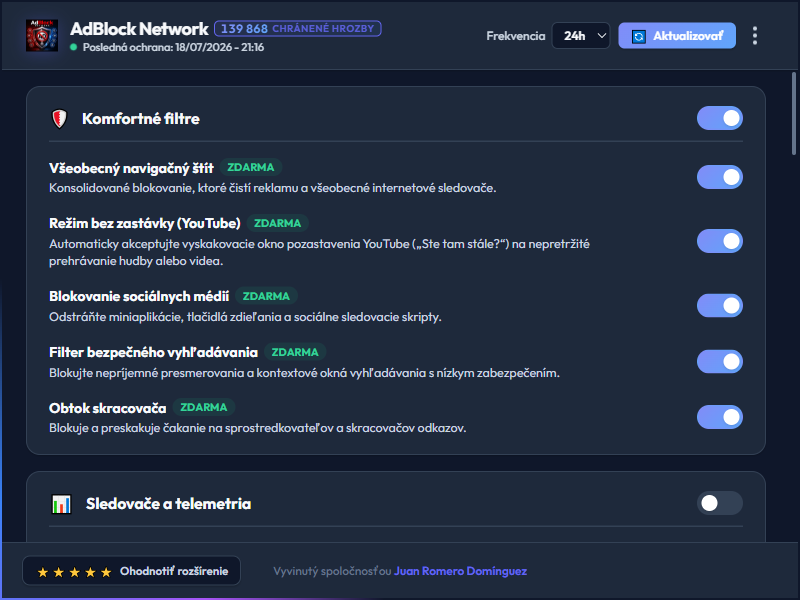Click the AdBlock Network logo icon
The height and width of the screenshot is (600, 800).
pos(42,36)
